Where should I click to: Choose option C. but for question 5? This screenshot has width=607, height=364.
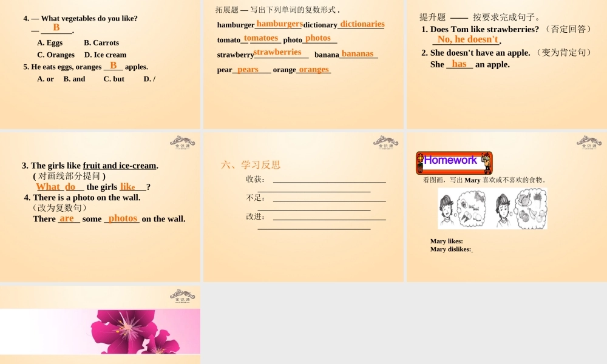pos(114,79)
